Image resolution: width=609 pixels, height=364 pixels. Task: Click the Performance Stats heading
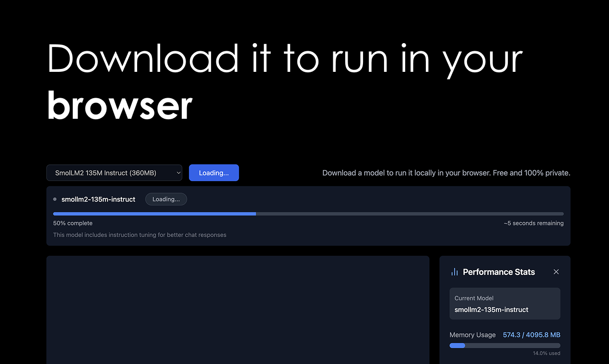(499, 272)
